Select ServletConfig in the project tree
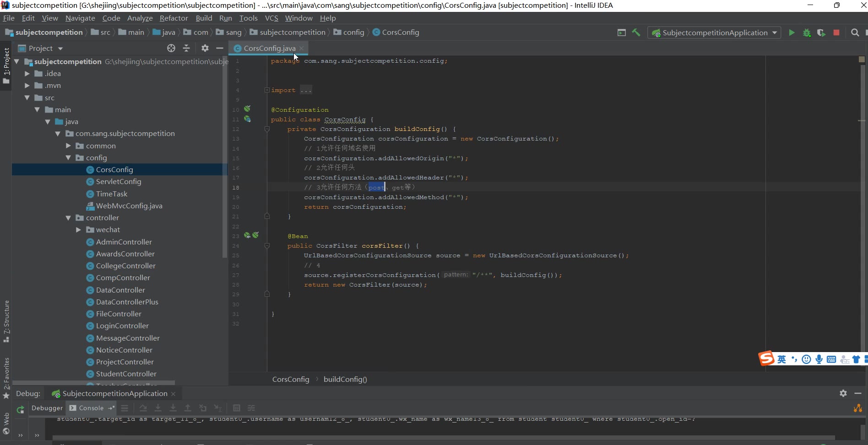Screen dimensions: 868x445 [x=118, y=182]
